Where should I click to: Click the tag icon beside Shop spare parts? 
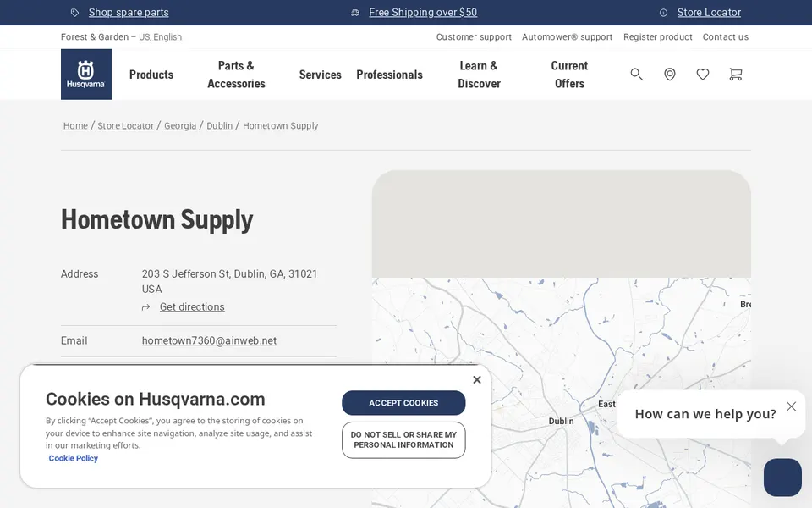[x=75, y=13]
